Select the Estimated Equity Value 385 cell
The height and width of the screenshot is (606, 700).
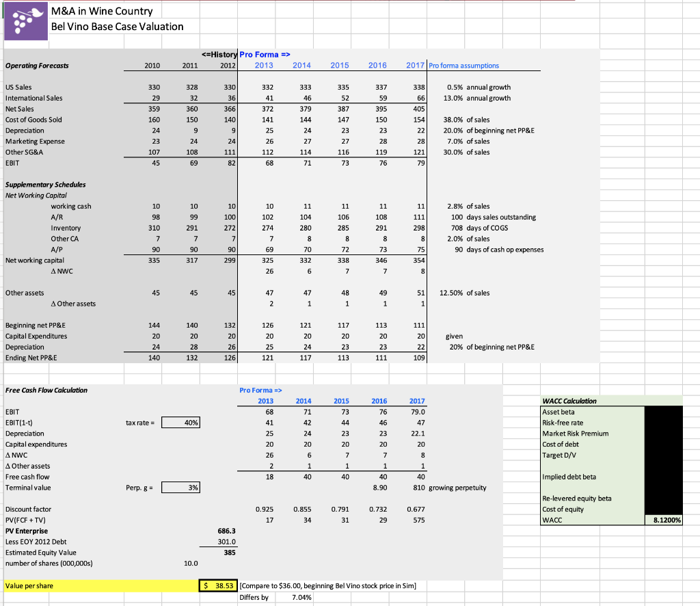(x=230, y=553)
